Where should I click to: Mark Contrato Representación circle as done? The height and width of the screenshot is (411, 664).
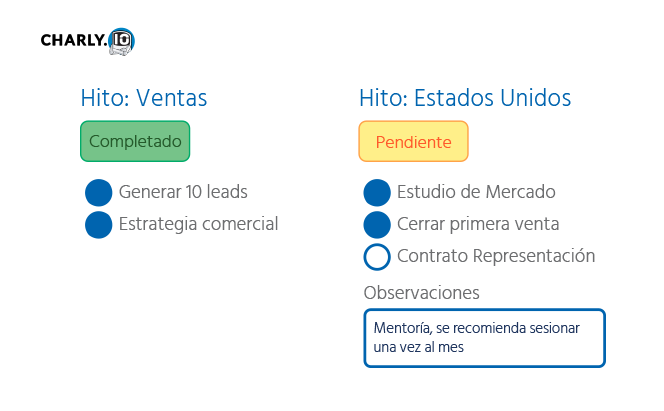click(377, 257)
